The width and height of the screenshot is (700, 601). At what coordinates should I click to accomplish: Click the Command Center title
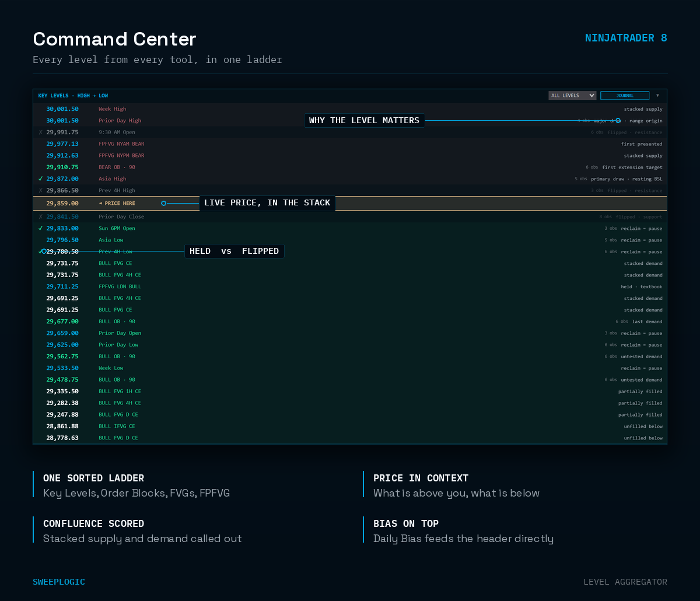(114, 39)
